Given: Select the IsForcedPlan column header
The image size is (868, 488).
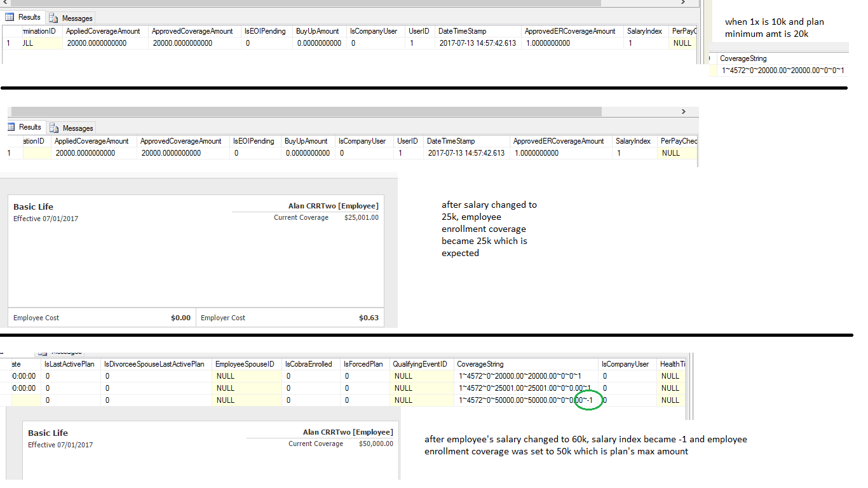Looking at the screenshot, I should pyautogui.click(x=365, y=364).
